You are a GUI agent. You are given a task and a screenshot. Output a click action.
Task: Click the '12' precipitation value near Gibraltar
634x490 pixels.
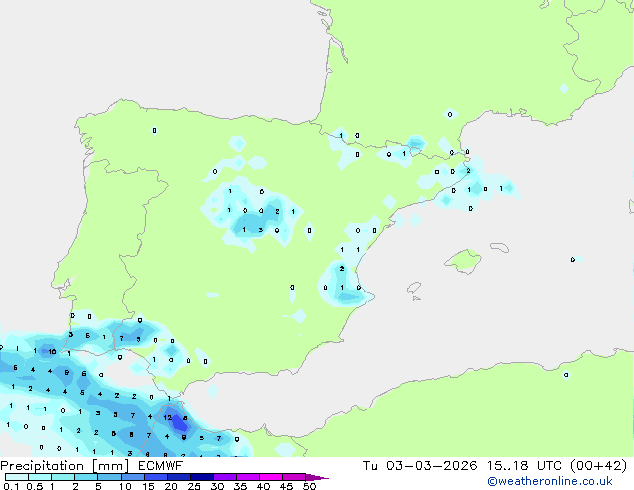pyautogui.click(x=167, y=417)
